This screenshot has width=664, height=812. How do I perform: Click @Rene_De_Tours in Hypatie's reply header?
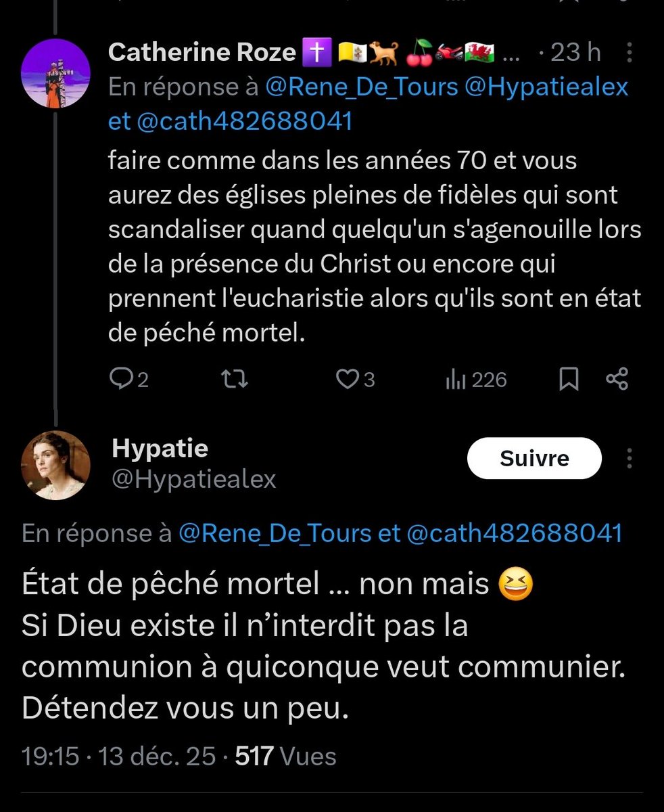point(275,533)
